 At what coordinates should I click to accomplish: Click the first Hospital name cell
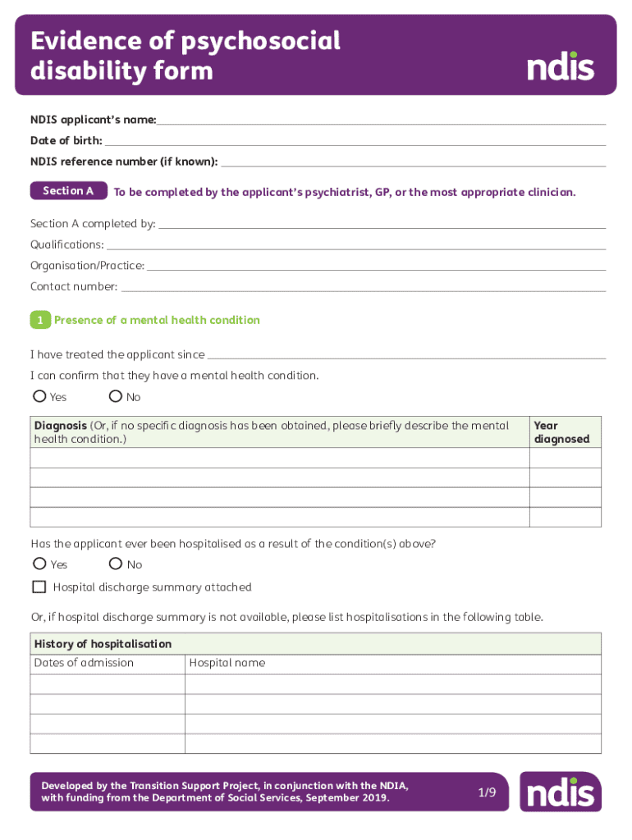392,684
